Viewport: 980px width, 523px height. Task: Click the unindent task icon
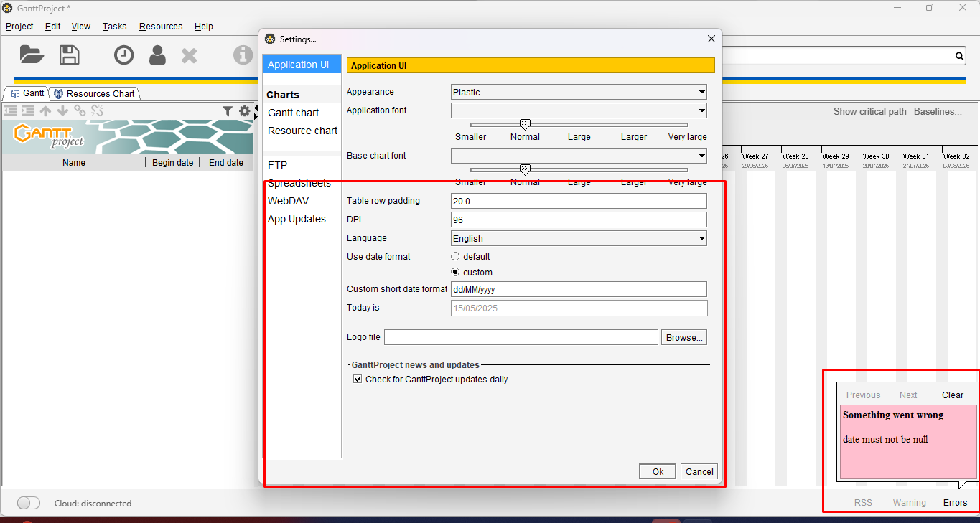[x=11, y=110]
